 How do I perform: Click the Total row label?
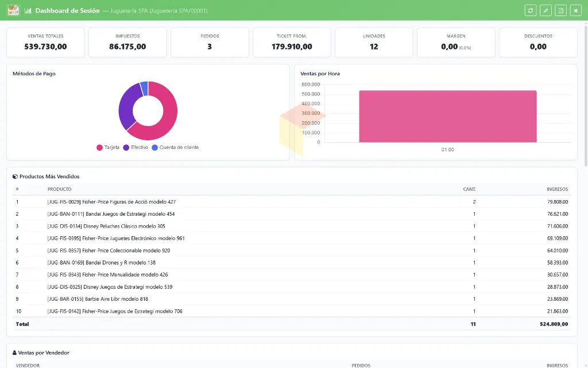22,324
